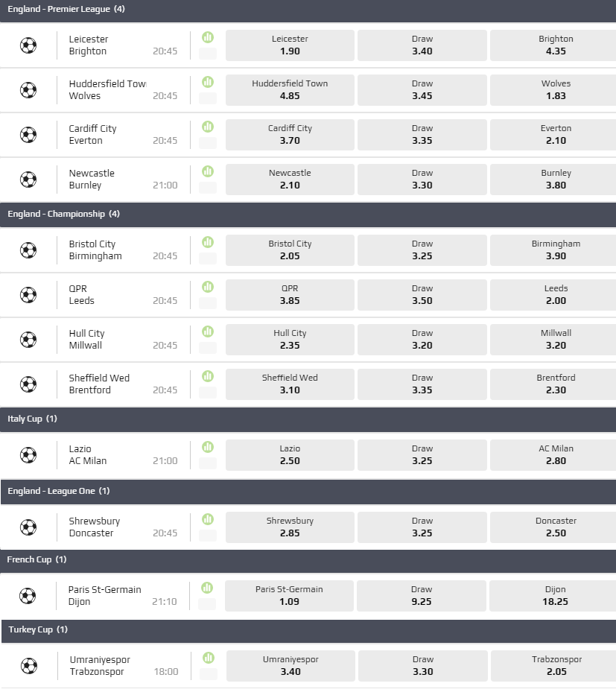Select Brentford away win at 2.30
Viewport: 616px width, 695px height.
tap(555, 384)
